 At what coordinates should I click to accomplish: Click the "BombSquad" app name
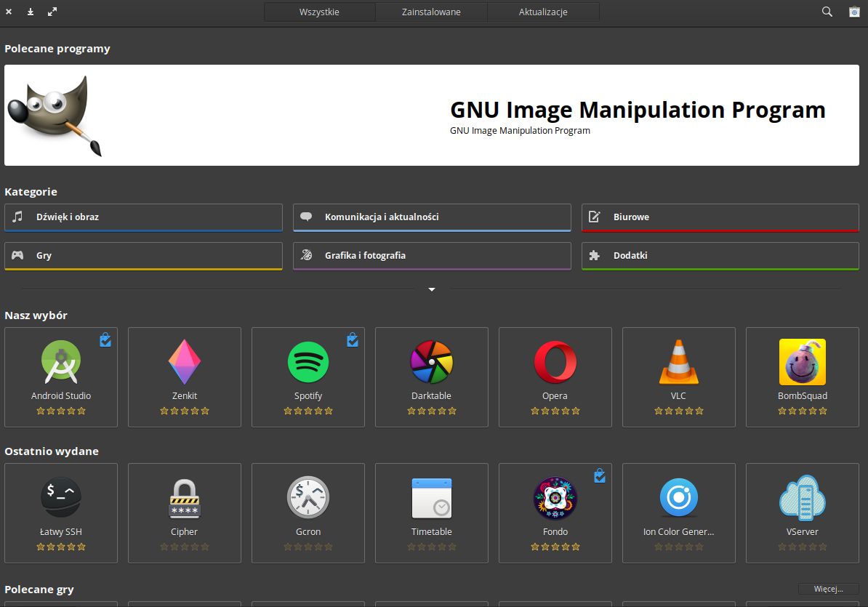(802, 396)
